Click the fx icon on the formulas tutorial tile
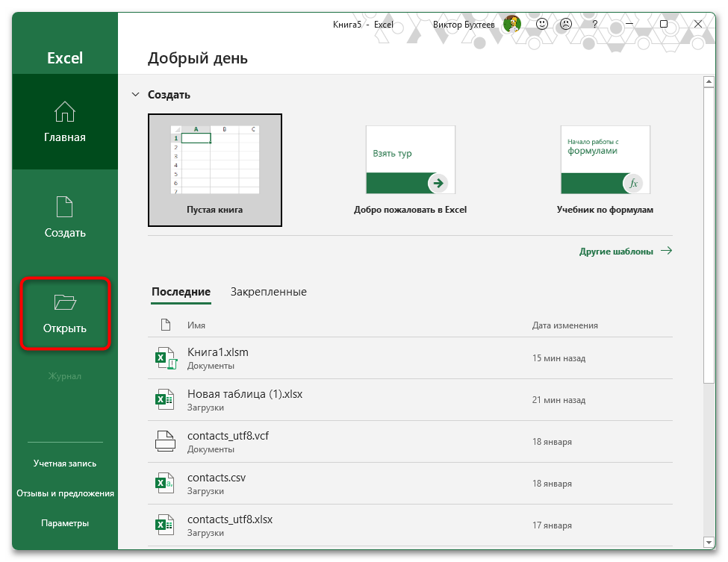 [x=633, y=184]
